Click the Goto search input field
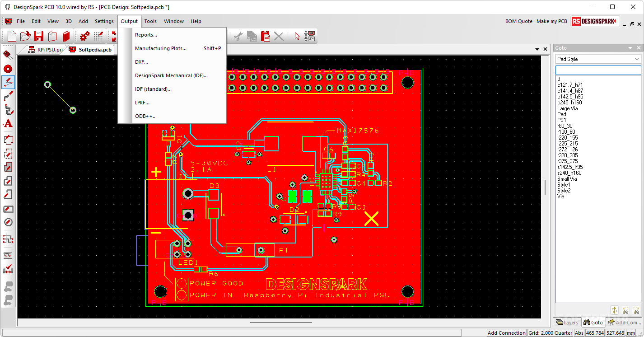Screen dimensions: 644x337 pos(598,70)
